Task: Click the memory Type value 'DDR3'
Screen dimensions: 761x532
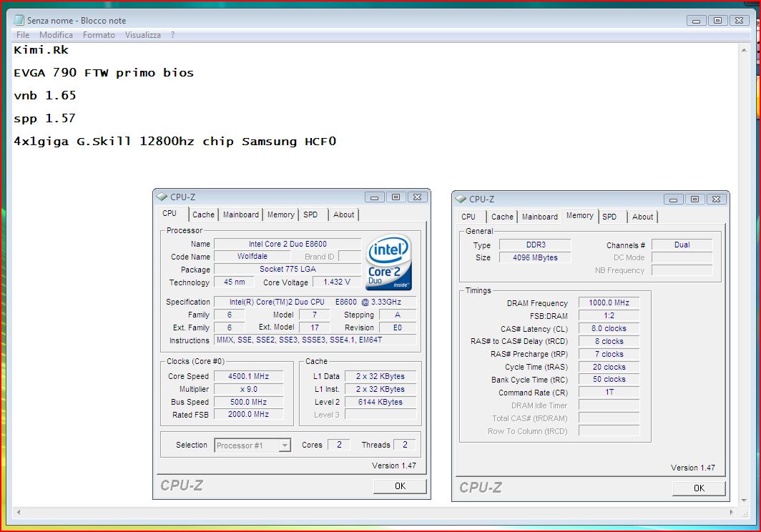Action: coord(535,245)
